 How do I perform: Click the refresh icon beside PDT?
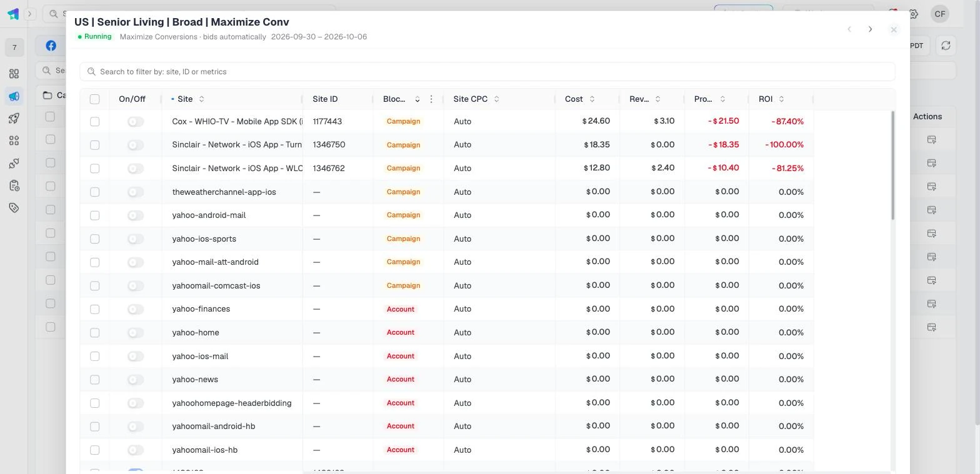[x=946, y=46]
